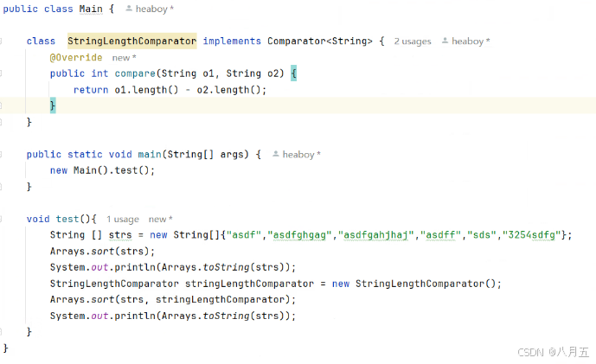This screenshot has width=596, height=364.
Task: Click the strs variable in its declaration
Action: click(x=120, y=235)
